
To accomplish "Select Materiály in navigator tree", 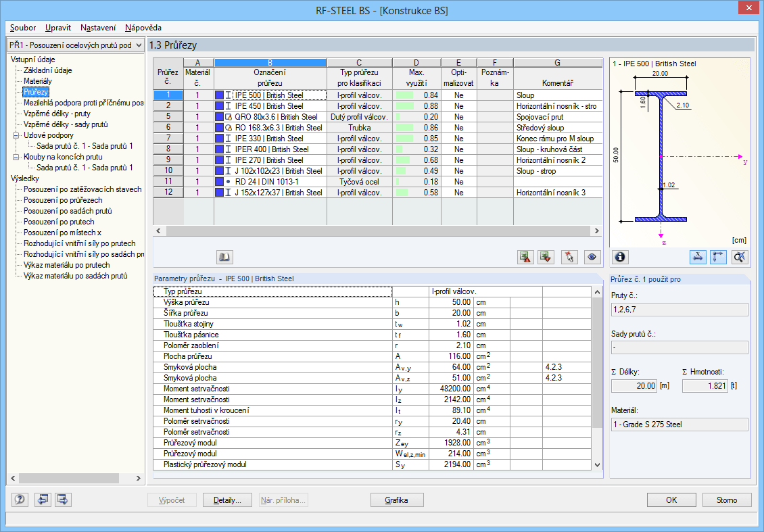I will click(37, 81).
